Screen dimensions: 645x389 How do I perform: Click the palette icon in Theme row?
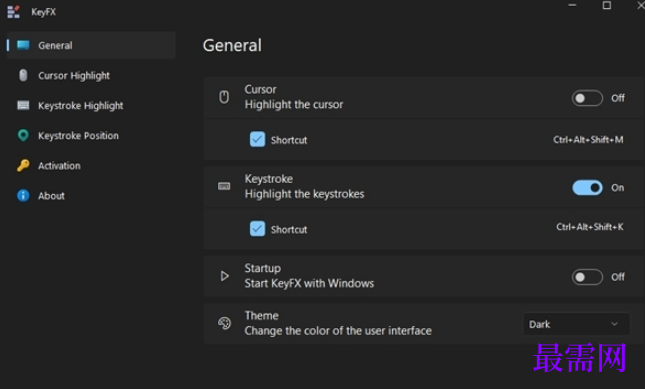pos(224,323)
